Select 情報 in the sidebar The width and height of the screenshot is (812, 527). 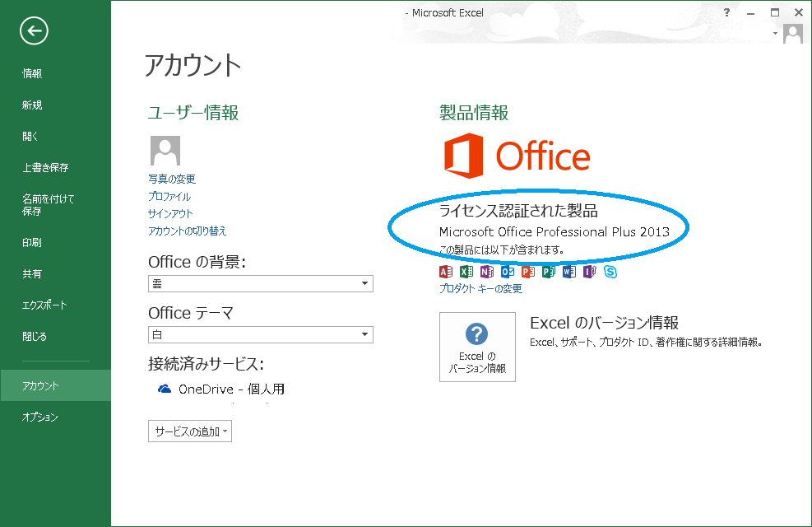coord(31,73)
